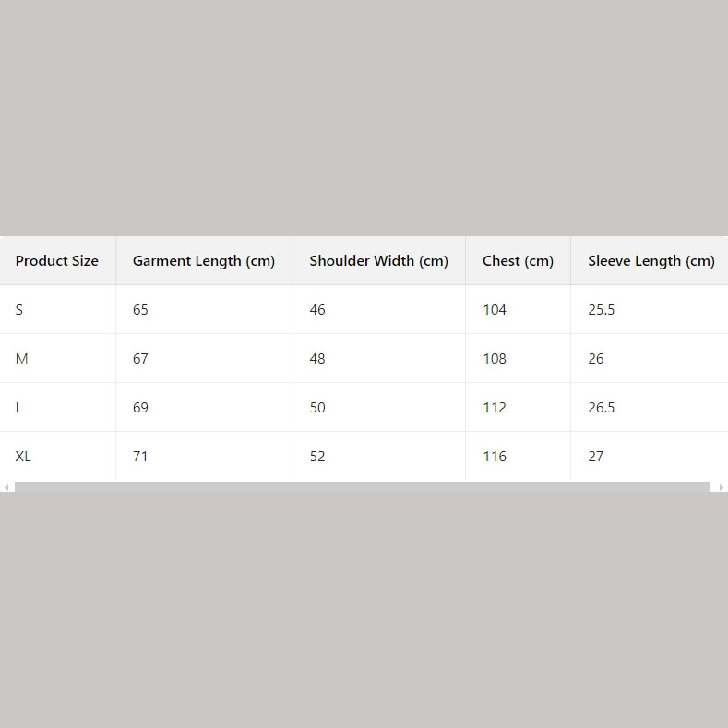Click the size L row label
This screenshot has width=728, height=728.
pos(19,408)
